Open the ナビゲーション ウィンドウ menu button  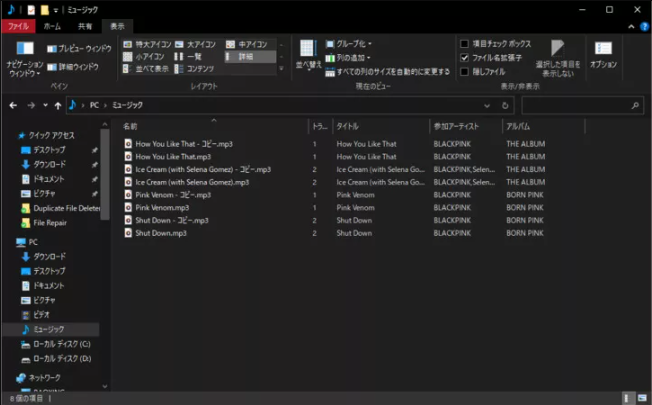click(x=25, y=59)
